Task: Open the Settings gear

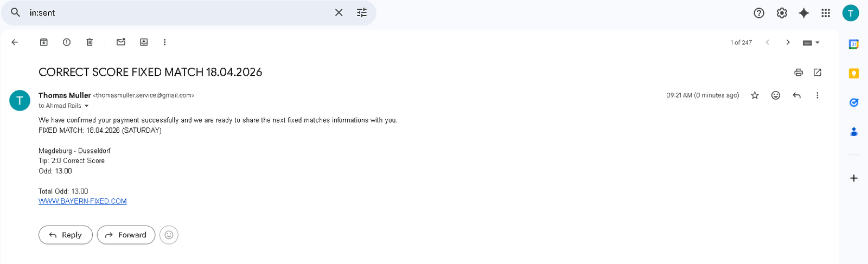Action: coord(782,13)
